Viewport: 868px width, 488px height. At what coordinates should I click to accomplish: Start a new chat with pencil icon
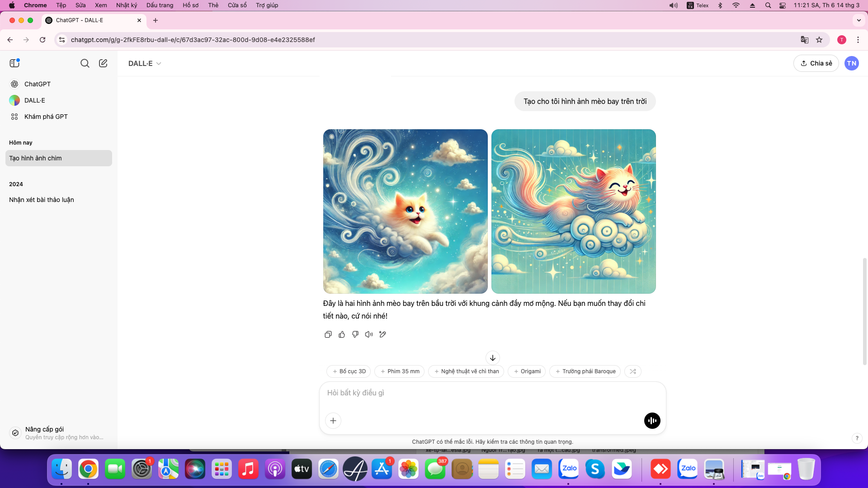pos(103,63)
